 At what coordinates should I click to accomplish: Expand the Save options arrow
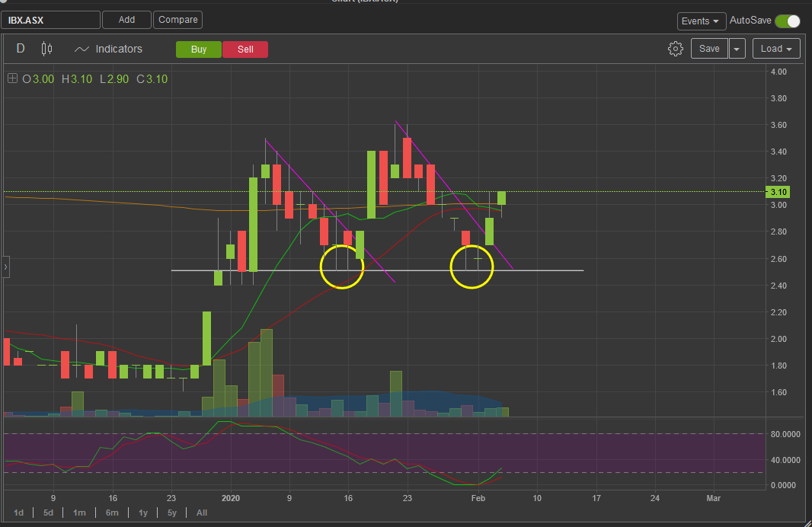click(737, 49)
